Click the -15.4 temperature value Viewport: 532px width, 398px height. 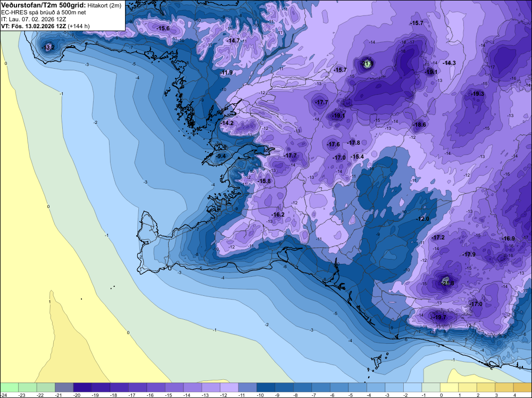pyautogui.click(x=358, y=157)
